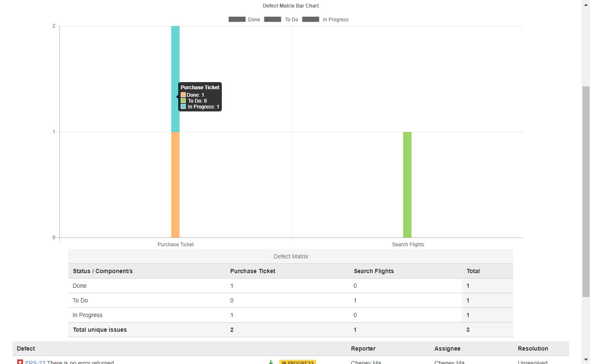Click the green Search Flights bar

pos(407,185)
